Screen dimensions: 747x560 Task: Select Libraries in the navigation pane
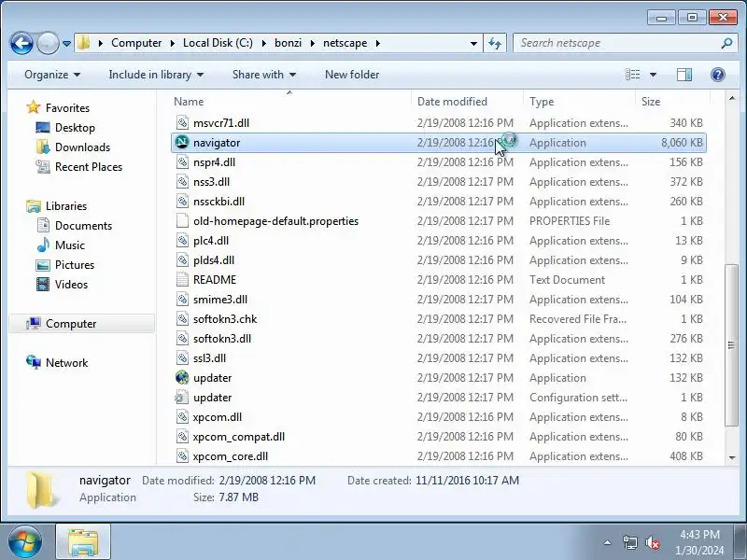(66, 205)
